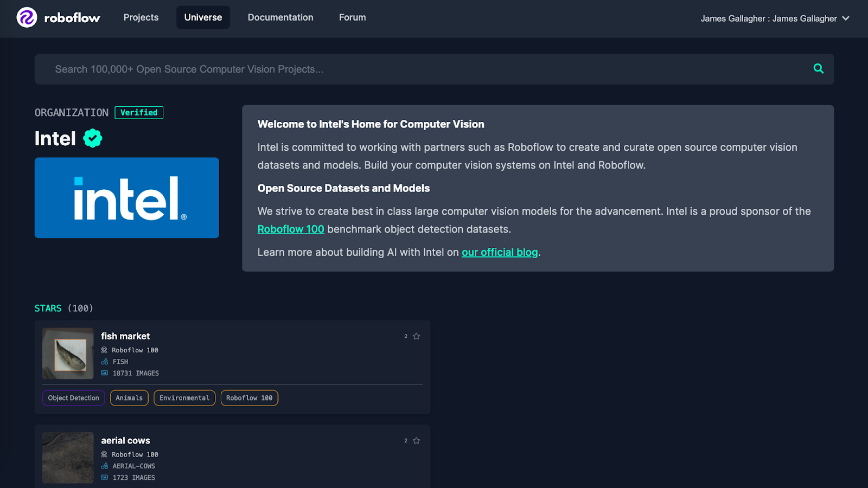
Task: Click the STARS (100) heading
Action: click(64, 309)
